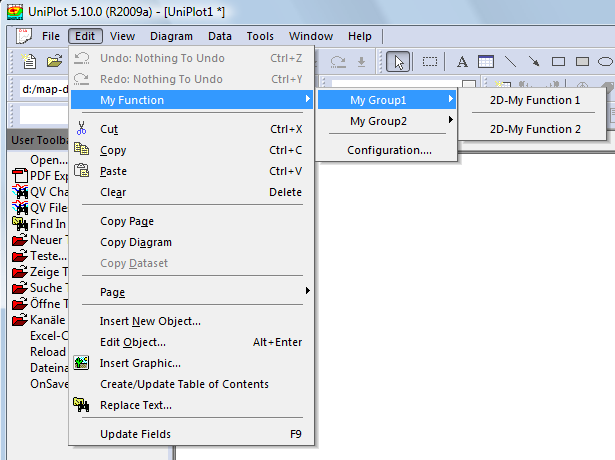Viewport: 615px width, 460px height.
Task: Click the insert table icon in toolbar
Action: point(487,62)
